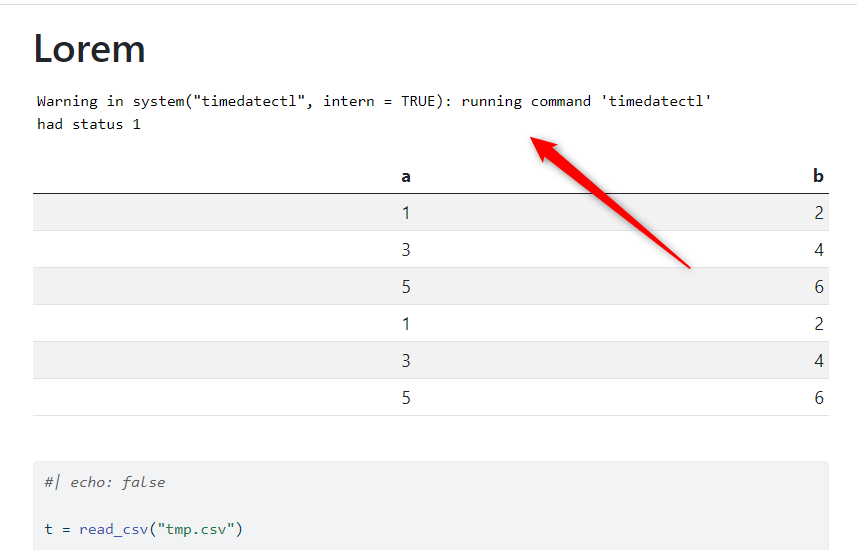Click the read_csv function name in code
Screen dimensions: 857x550
coord(113,530)
